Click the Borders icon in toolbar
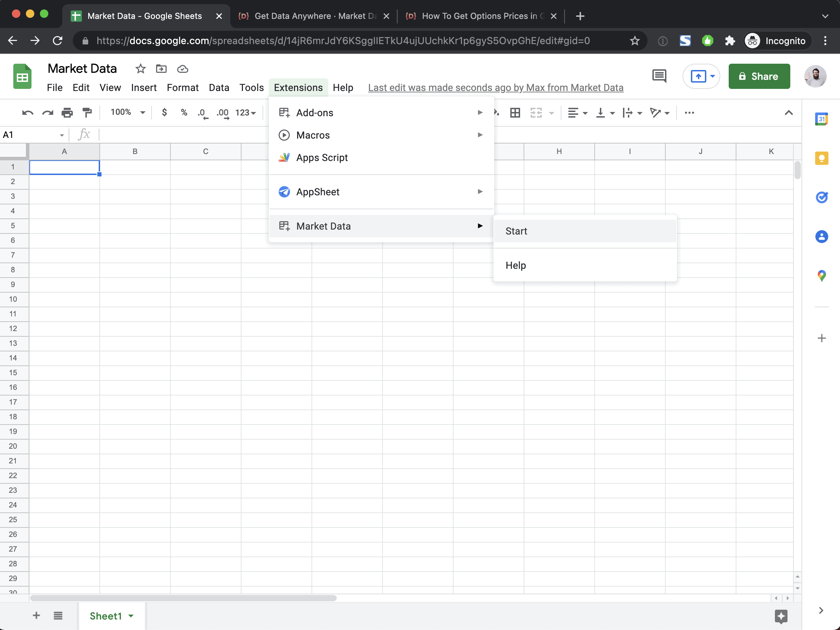 [515, 113]
